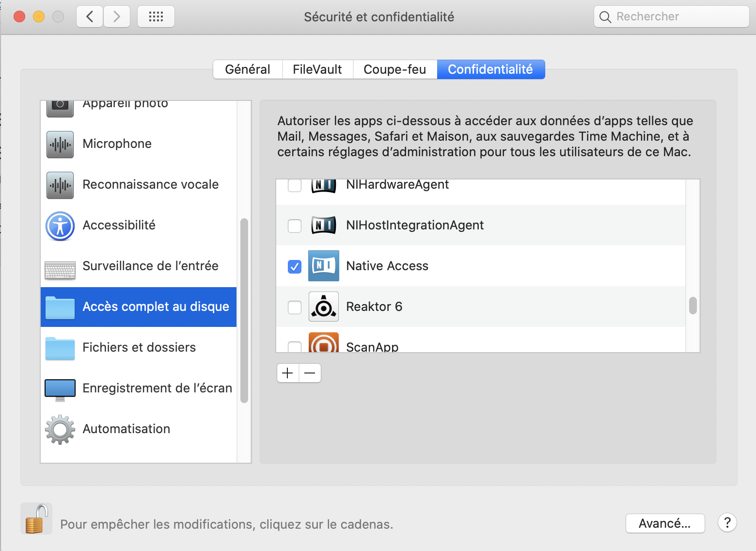The height and width of the screenshot is (551, 756).
Task: Click the NIHardwareAgent app icon
Action: [324, 186]
